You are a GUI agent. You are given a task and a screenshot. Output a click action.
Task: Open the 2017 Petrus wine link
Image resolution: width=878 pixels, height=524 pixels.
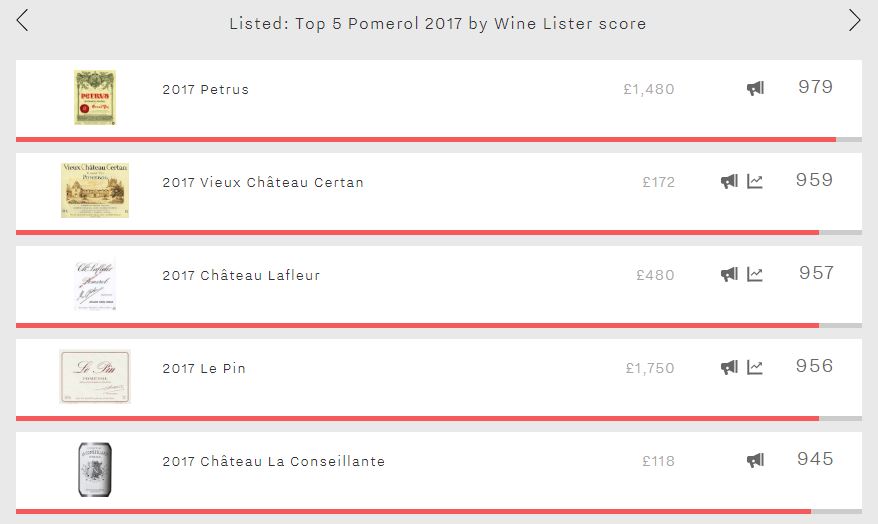206,90
